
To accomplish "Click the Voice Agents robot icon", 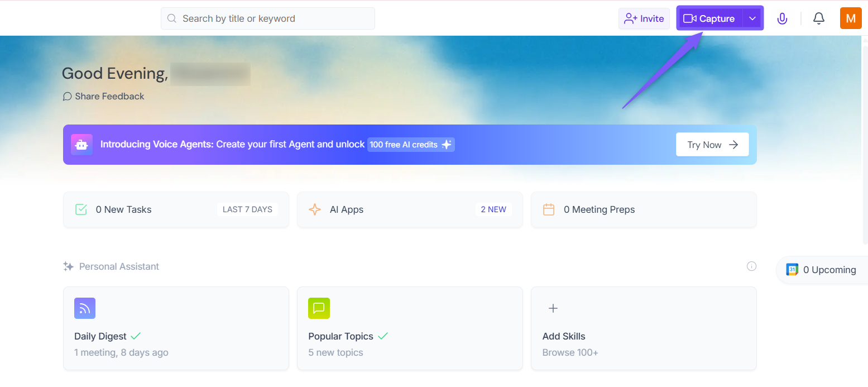I will pyautogui.click(x=81, y=145).
